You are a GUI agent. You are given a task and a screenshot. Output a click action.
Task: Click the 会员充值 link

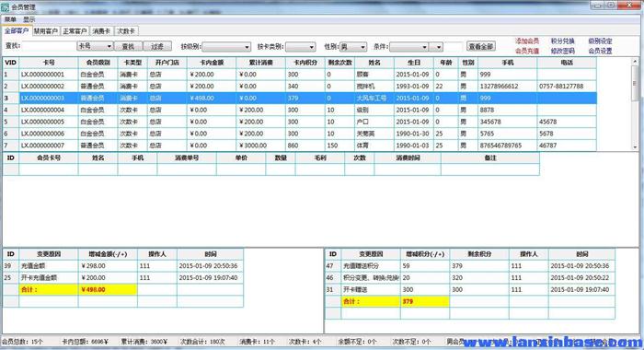click(x=527, y=51)
